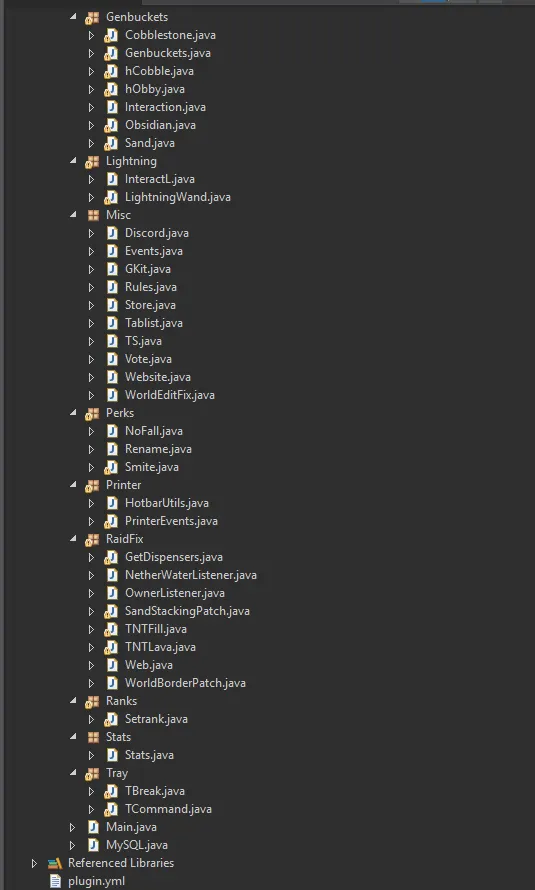Click the Java icon for TNTFill.java
Image resolution: width=535 pixels, height=890 pixels.
pos(111,629)
